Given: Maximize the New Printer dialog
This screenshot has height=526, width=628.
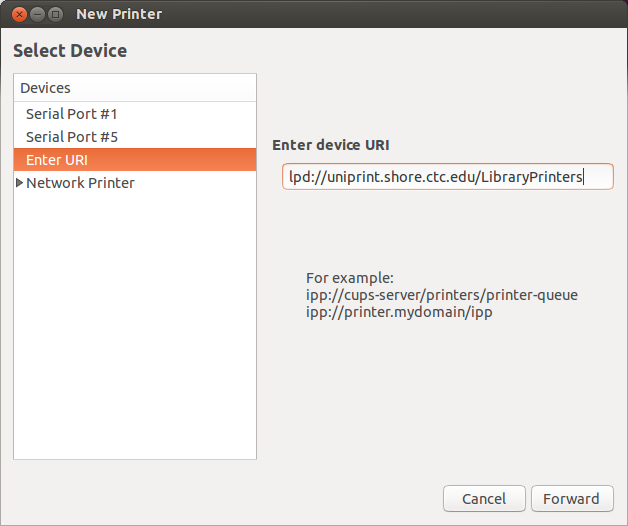Looking at the screenshot, I should click(55, 15).
